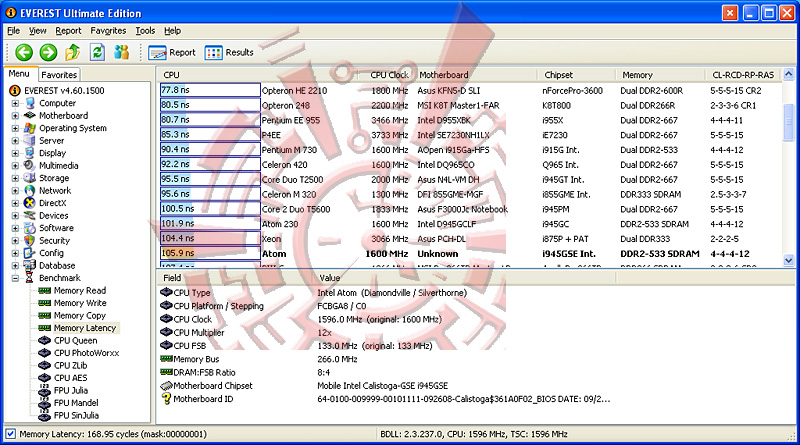
Task: Click the Memory Read chip icon
Action: (45, 290)
